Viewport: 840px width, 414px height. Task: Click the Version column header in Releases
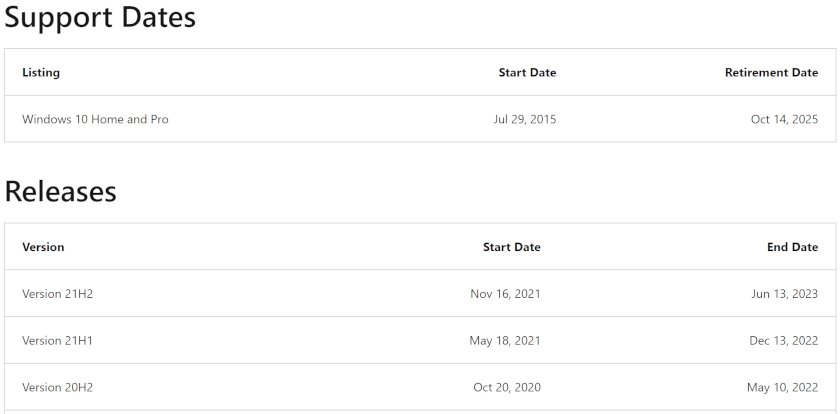click(x=43, y=247)
